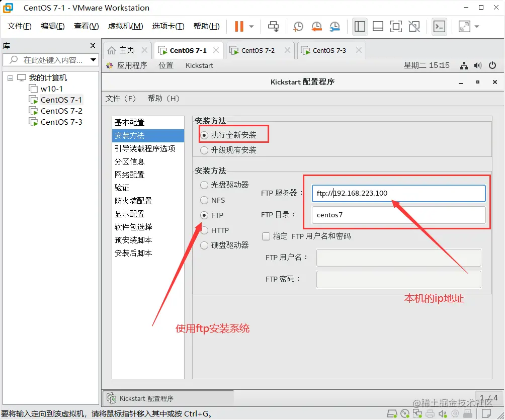Choose the FTP radio button

(x=204, y=215)
